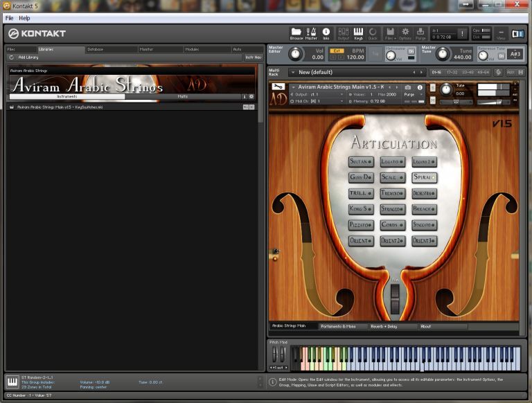Toggle the Metronome On switch
The height and width of the screenshot is (403, 532).
(411, 51)
